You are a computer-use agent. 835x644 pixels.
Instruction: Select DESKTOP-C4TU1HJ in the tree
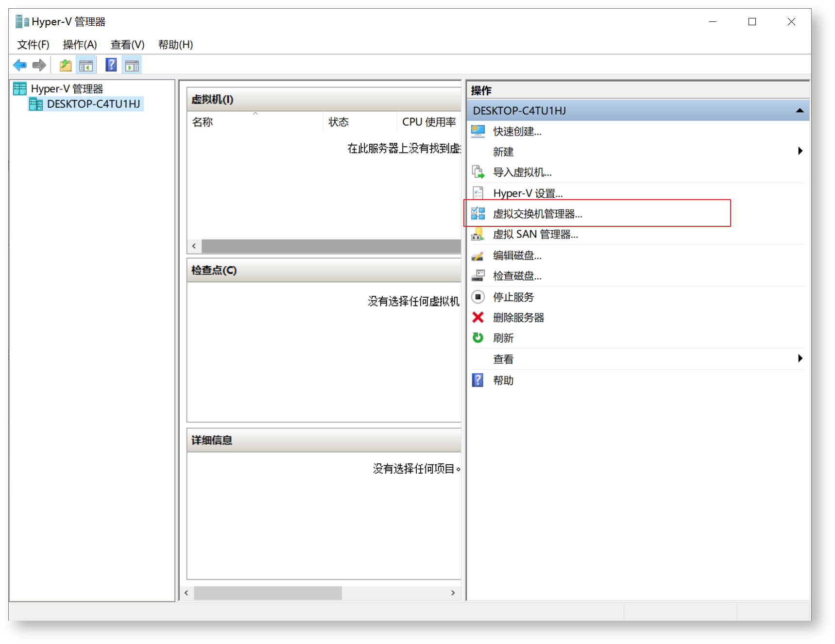click(x=93, y=104)
